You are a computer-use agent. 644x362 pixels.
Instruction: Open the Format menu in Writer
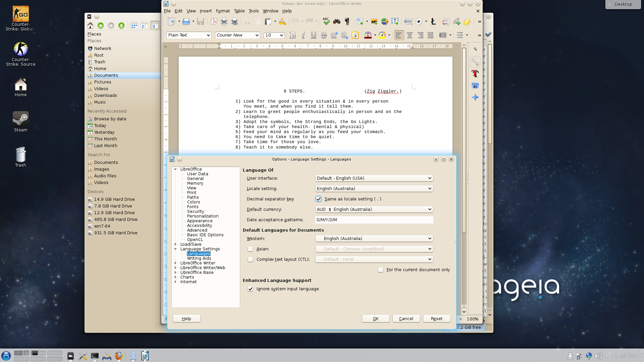click(223, 11)
